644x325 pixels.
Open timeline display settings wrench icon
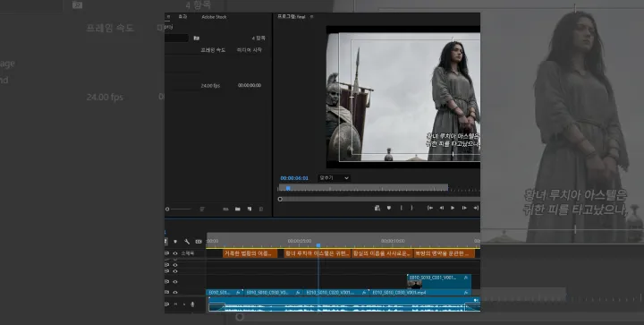[x=187, y=242]
